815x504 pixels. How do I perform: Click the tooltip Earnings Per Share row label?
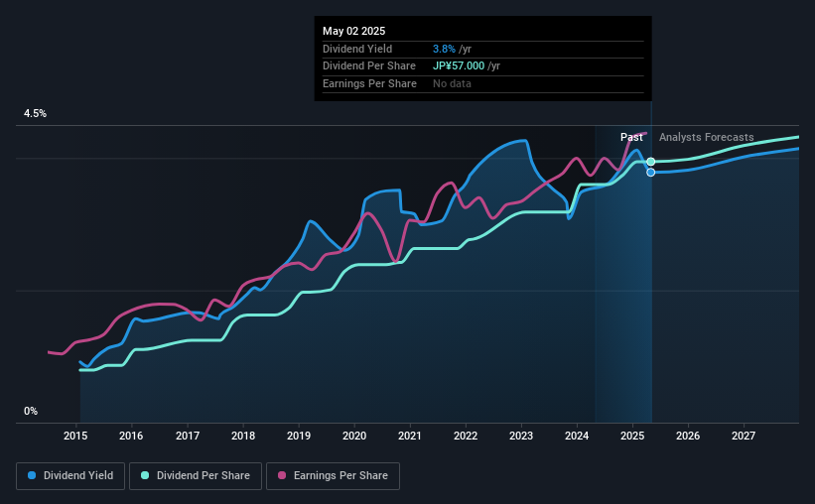coord(369,83)
